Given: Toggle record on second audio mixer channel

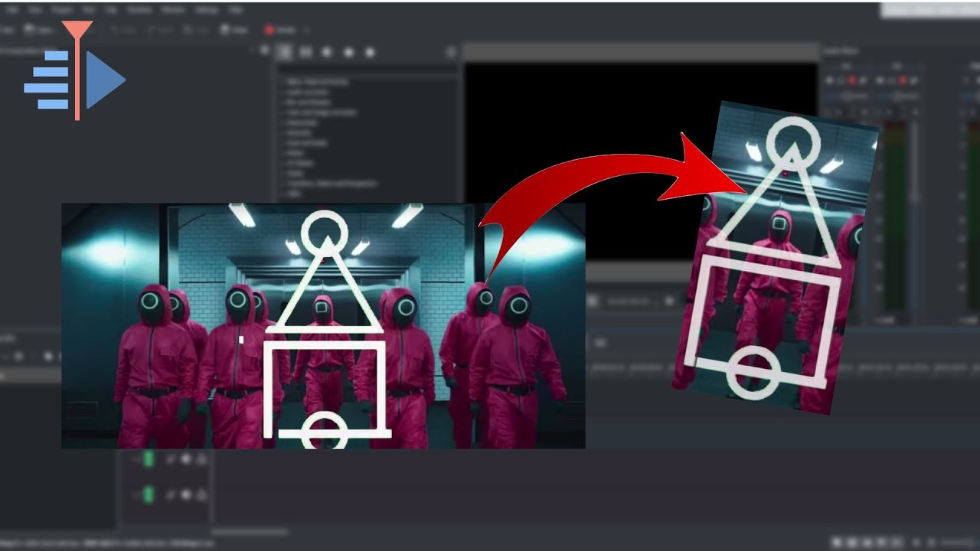Looking at the screenshot, I should 903,80.
